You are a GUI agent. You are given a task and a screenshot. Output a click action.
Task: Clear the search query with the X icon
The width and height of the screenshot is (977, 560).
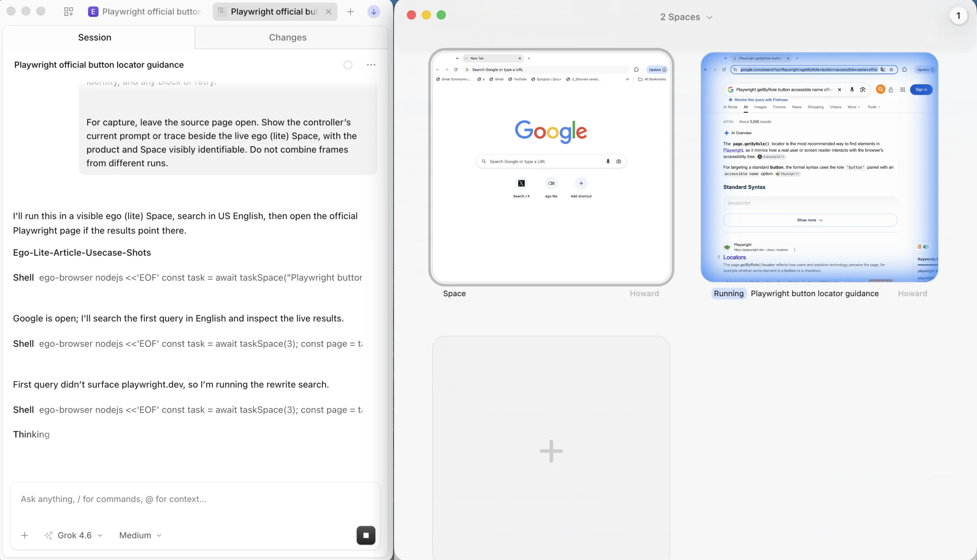tap(839, 90)
